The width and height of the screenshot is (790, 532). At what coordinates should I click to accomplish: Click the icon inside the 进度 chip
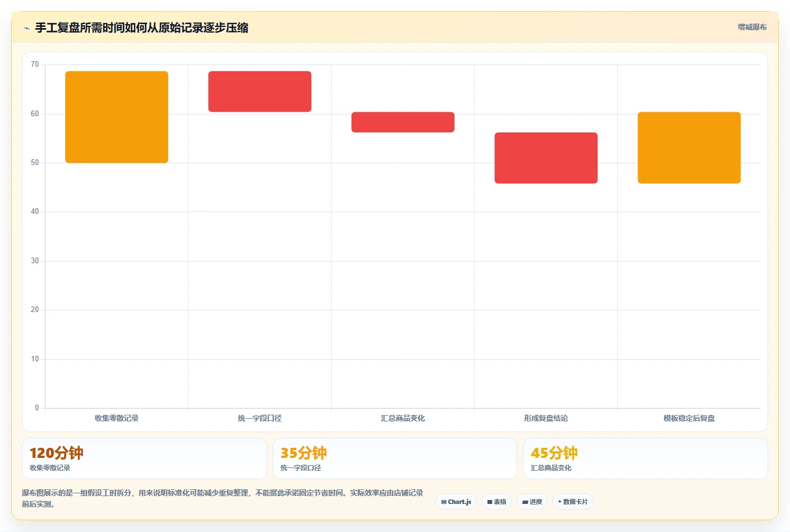[x=525, y=502]
